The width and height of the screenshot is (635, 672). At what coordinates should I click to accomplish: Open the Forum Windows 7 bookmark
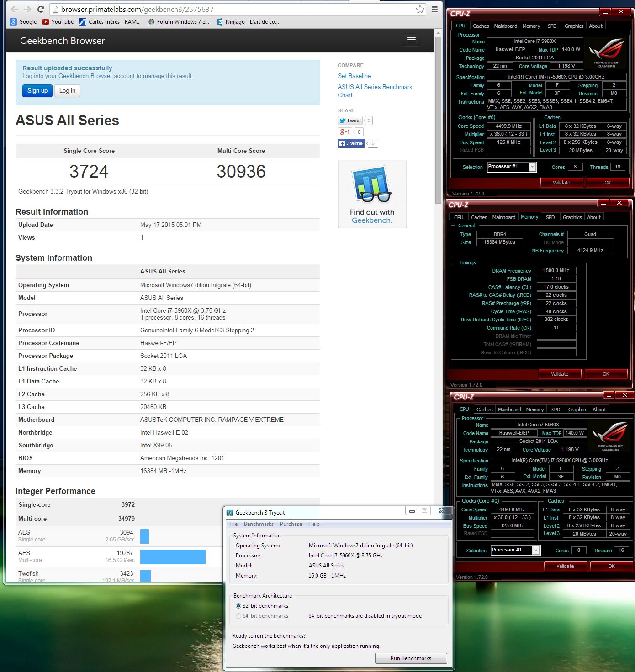[179, 21]
